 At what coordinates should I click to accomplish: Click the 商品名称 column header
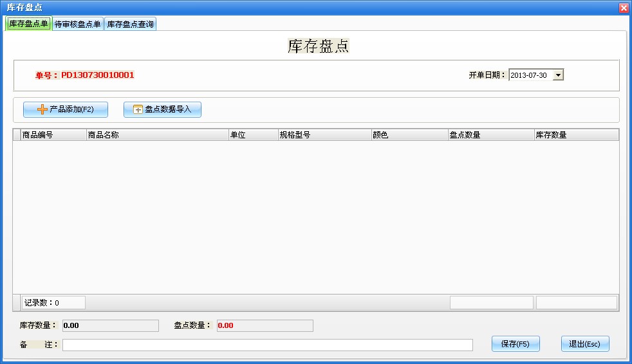(157, 135)
